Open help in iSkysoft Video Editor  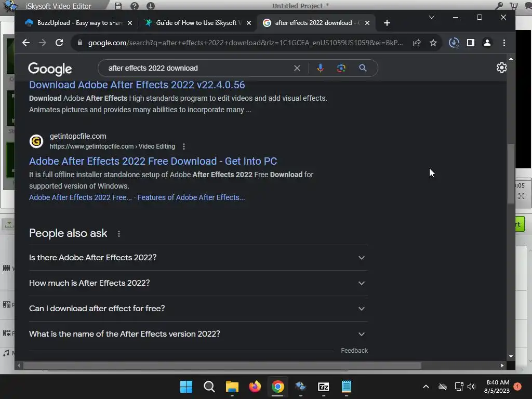pos(135,6)
